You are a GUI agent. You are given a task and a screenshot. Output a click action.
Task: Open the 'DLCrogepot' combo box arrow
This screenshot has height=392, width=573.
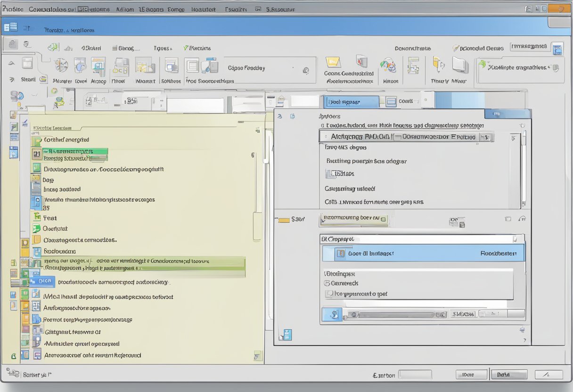(x=514, y=239)
